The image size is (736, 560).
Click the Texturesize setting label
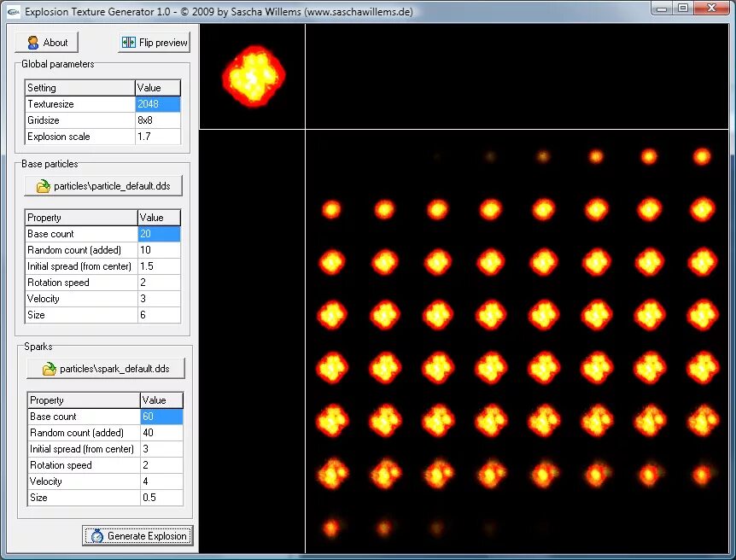coord(50,104)
